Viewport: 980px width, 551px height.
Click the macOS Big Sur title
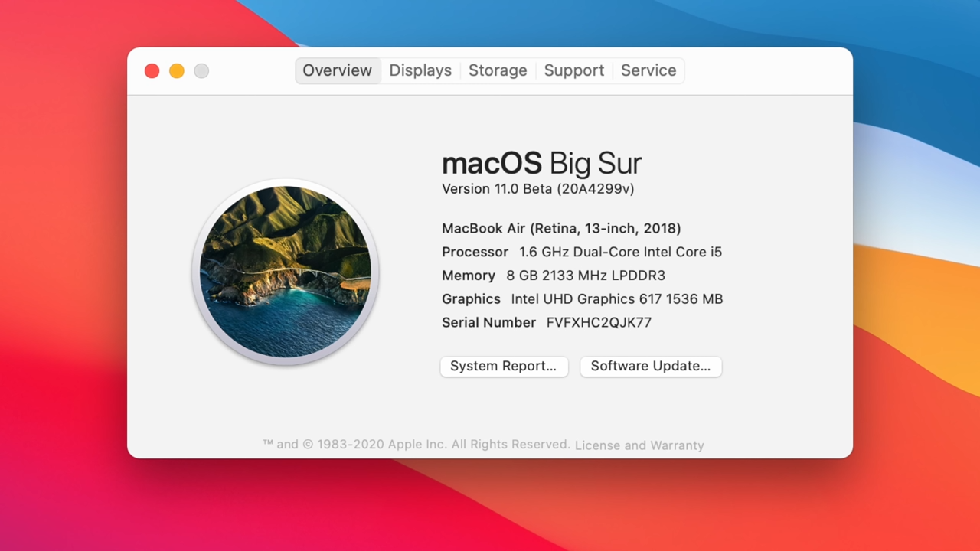(541, 163)
